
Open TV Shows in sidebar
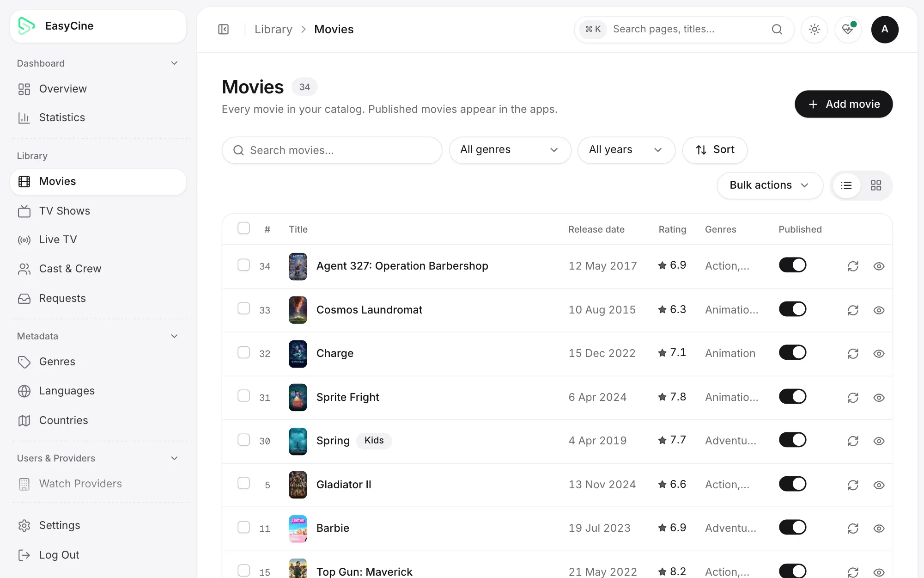98,211
